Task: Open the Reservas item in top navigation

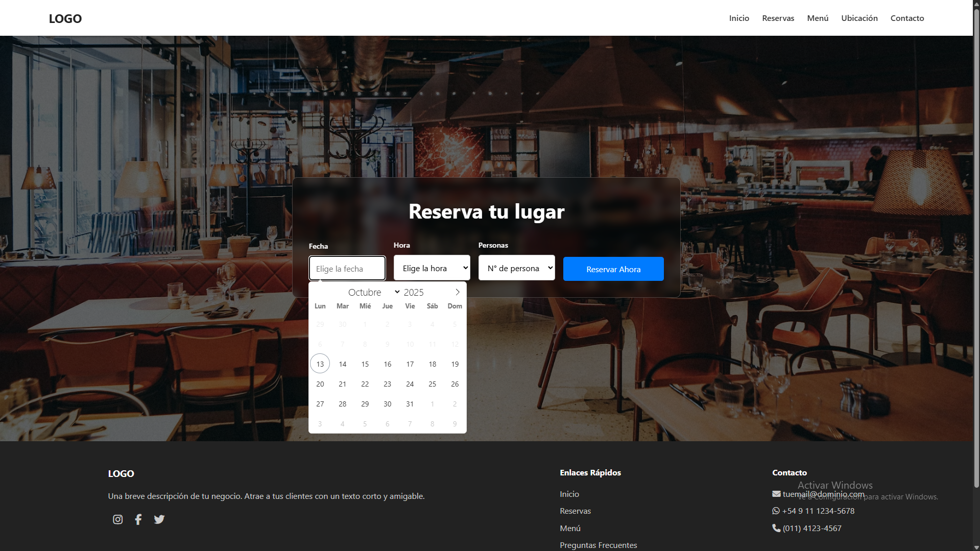Action: pyautogui.click(x=778, y=18)
